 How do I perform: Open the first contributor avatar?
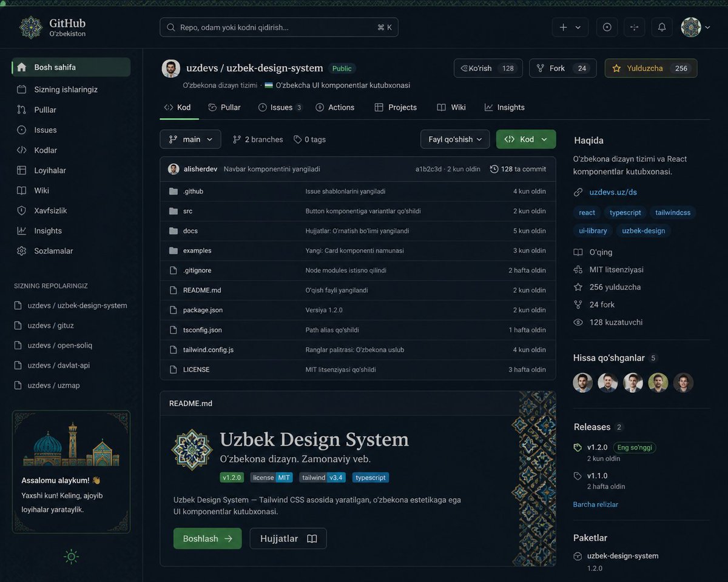coord(583,383)
